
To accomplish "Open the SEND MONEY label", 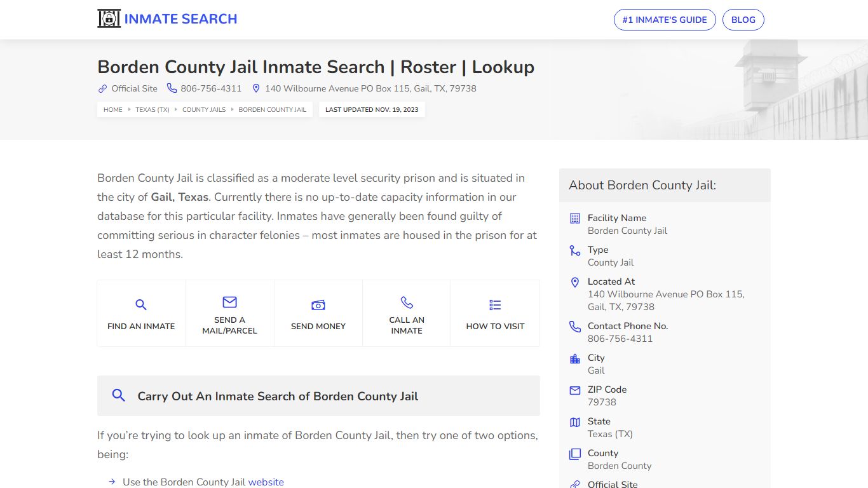I will coord(318,326).
